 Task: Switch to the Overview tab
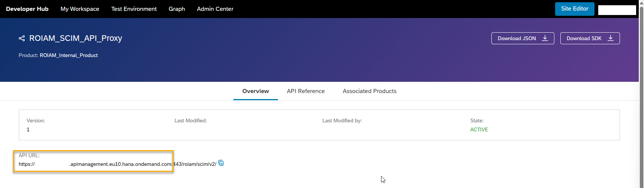(x=255, y=91)
